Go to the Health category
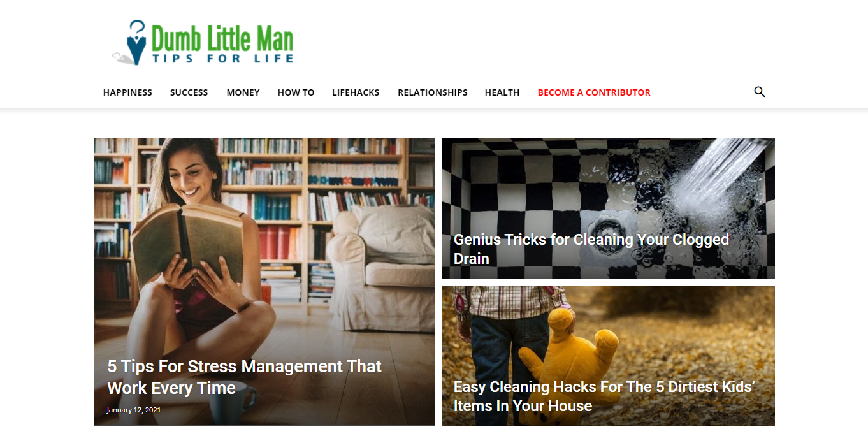 coord(502,92)
